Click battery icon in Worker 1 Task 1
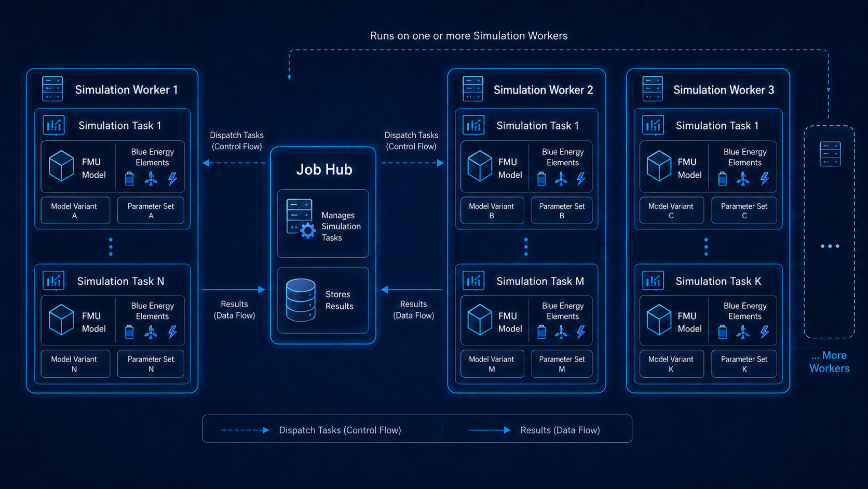Image resolution: width=868 pixels, height=489 pixels. click(x=130, y=179)
